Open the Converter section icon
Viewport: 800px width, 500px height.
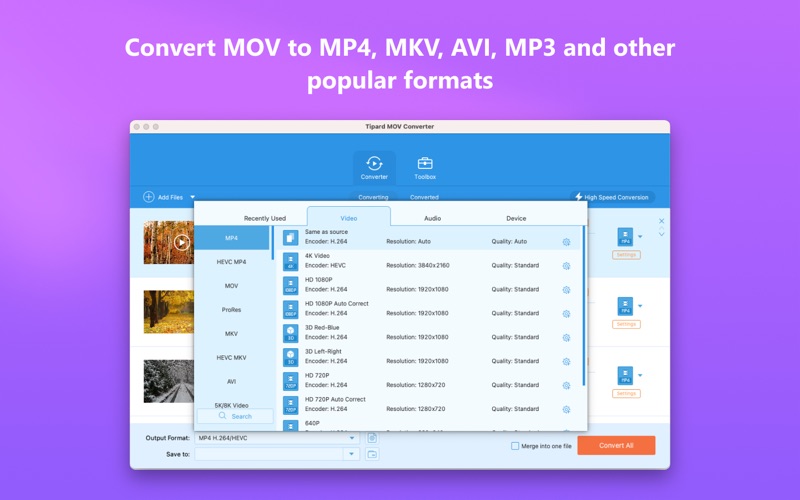click(374, 163)
